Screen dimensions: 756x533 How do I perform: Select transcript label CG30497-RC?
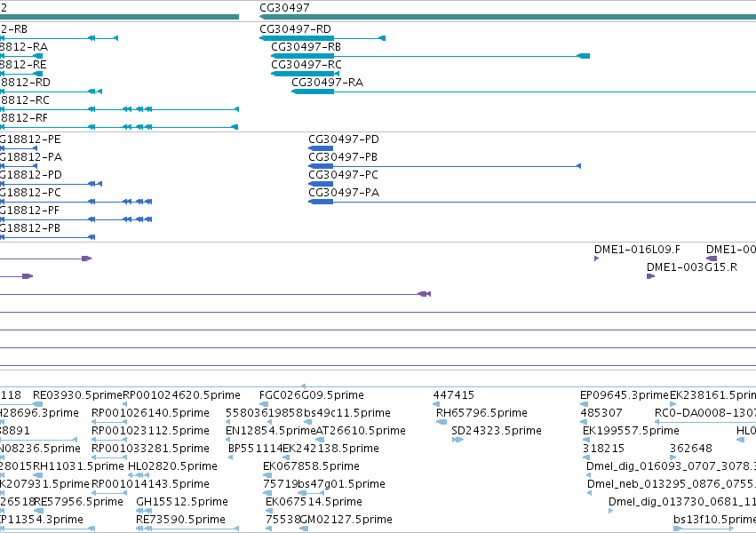tap(306, 65)
